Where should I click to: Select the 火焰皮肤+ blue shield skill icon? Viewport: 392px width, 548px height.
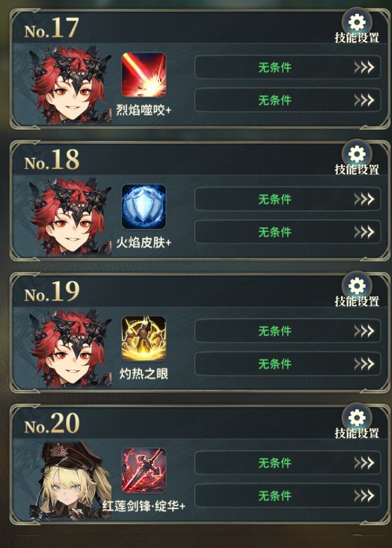(x=143, y=207)
